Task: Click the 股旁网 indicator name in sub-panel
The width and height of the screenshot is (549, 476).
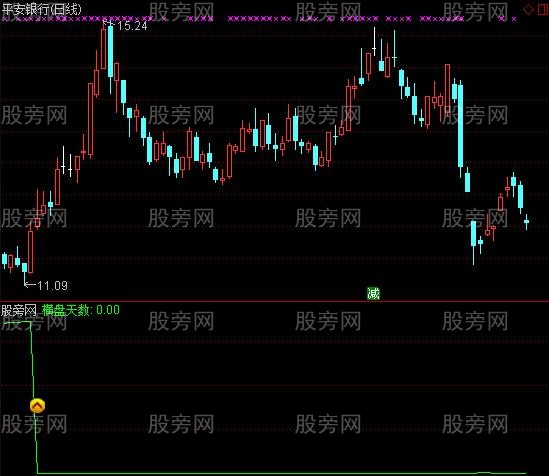Action: (x=19, y=310)
